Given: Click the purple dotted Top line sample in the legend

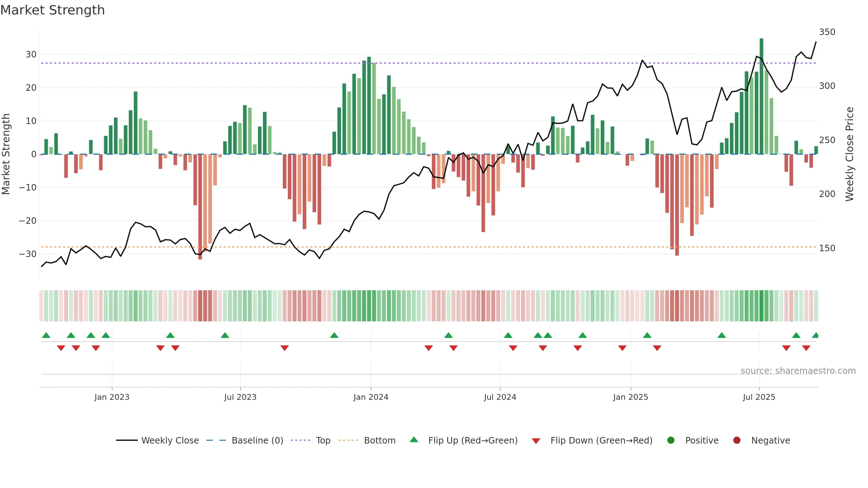Looking at the screenshot, I should pyautogui.click(x=301, y=440).
